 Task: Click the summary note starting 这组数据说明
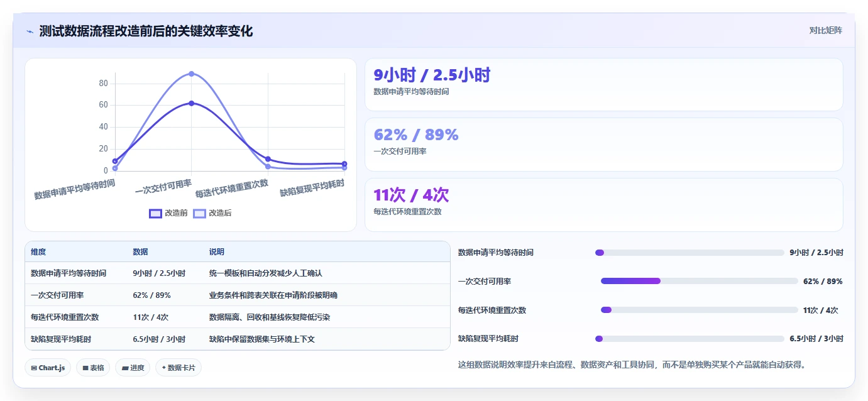coord(632,365)
